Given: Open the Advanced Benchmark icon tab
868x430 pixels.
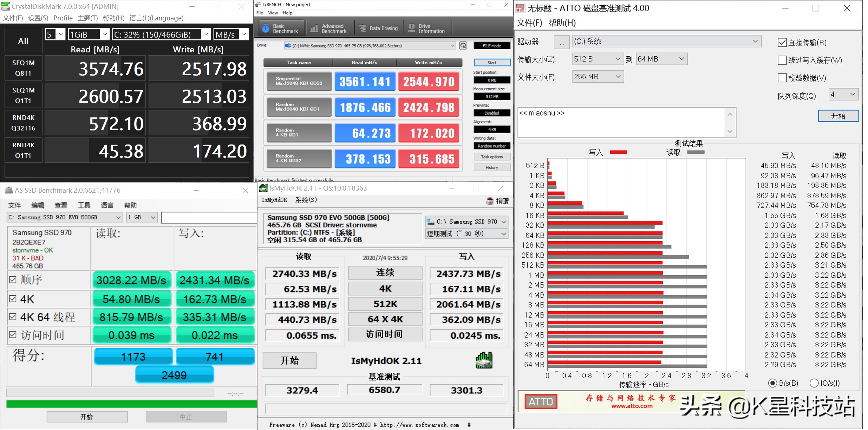Looking at the screenshot, I should 314,28.
